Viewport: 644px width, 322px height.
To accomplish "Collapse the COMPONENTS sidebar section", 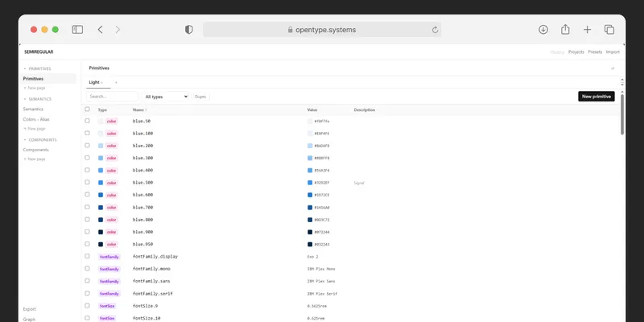I will coord(40,139).
